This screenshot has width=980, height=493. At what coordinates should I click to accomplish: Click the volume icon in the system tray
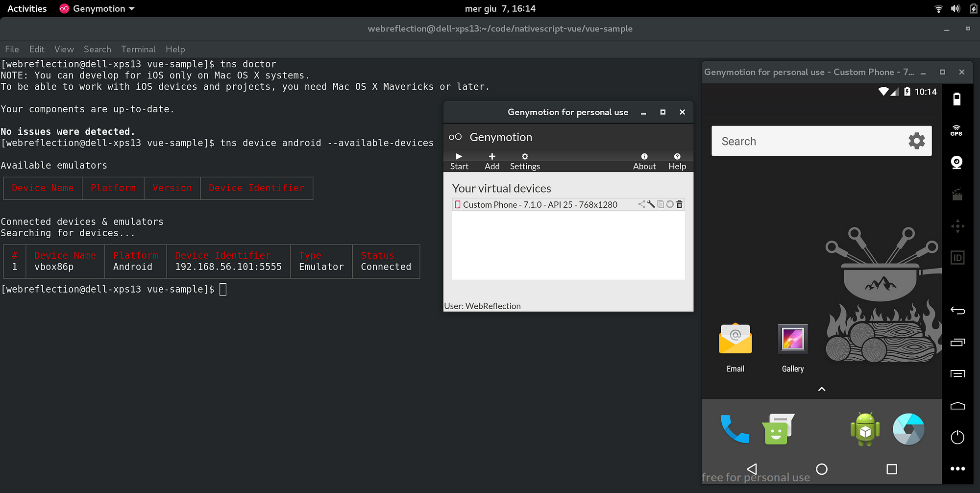955,8
